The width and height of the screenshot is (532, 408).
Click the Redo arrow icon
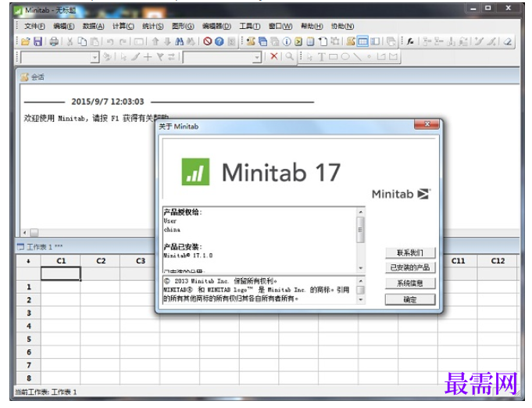pyautogui.click(x=123, y=41)
